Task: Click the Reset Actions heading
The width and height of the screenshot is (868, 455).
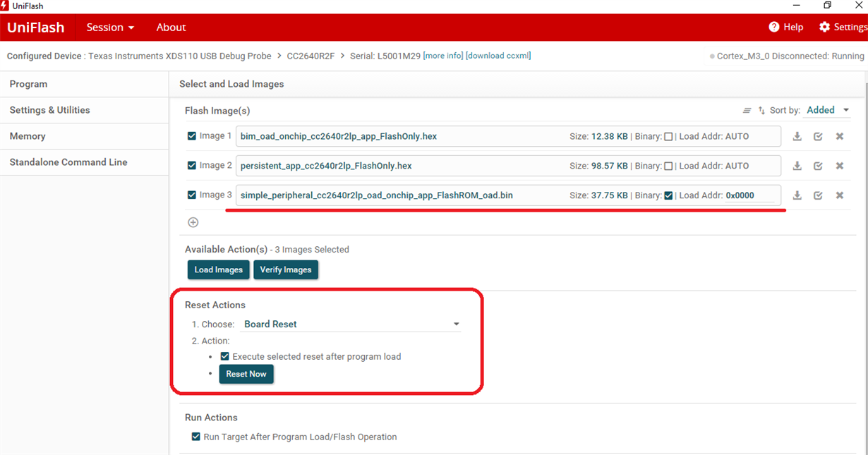Action: pos(215,305)
